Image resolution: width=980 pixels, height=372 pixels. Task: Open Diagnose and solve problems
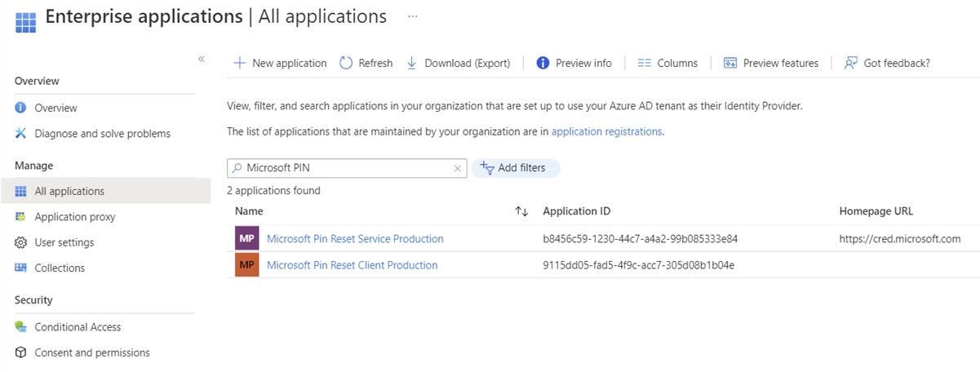click(102, 133)
